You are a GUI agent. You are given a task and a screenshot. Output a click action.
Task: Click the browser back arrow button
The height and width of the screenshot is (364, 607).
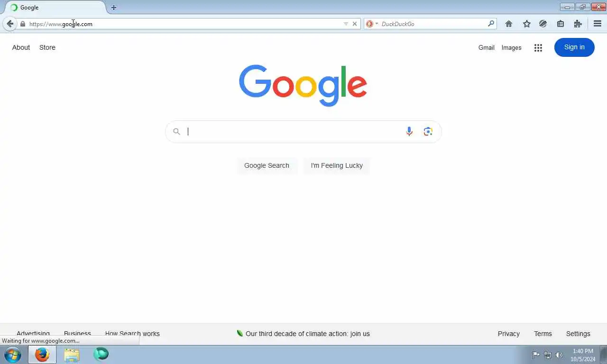[10, 24]
